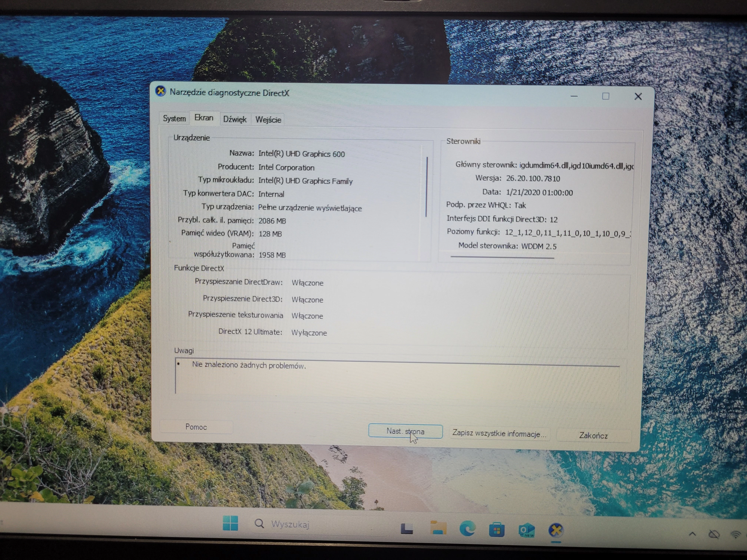Viewport: 747px width, 560px height.
Task: Open the Wejście tab
Action: click(268, 120)
